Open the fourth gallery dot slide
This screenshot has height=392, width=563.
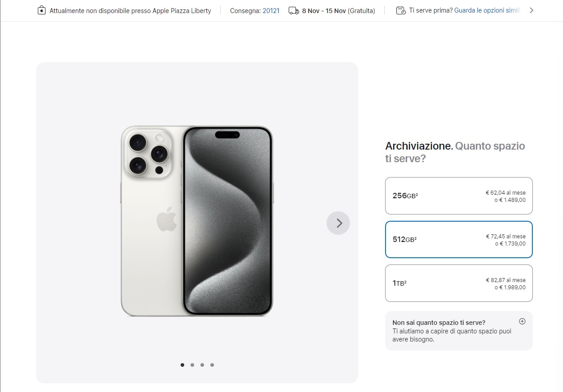[212, 365]
